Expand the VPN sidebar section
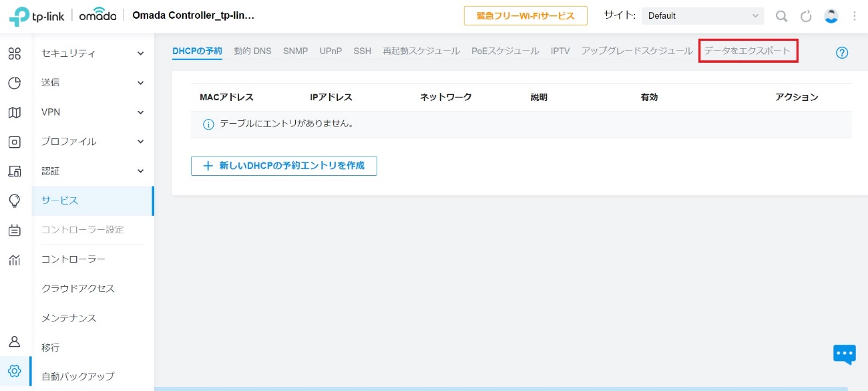 pyautogui.click(x=92, y=112)
